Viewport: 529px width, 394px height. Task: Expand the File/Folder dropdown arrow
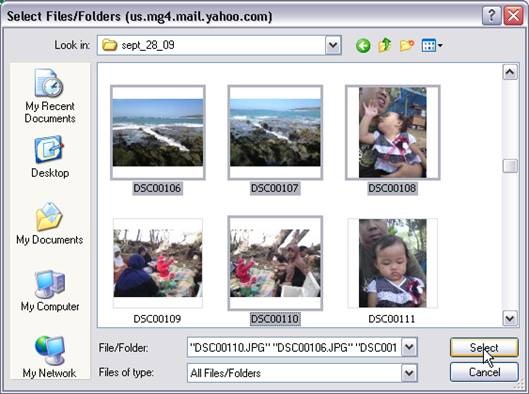409,347
